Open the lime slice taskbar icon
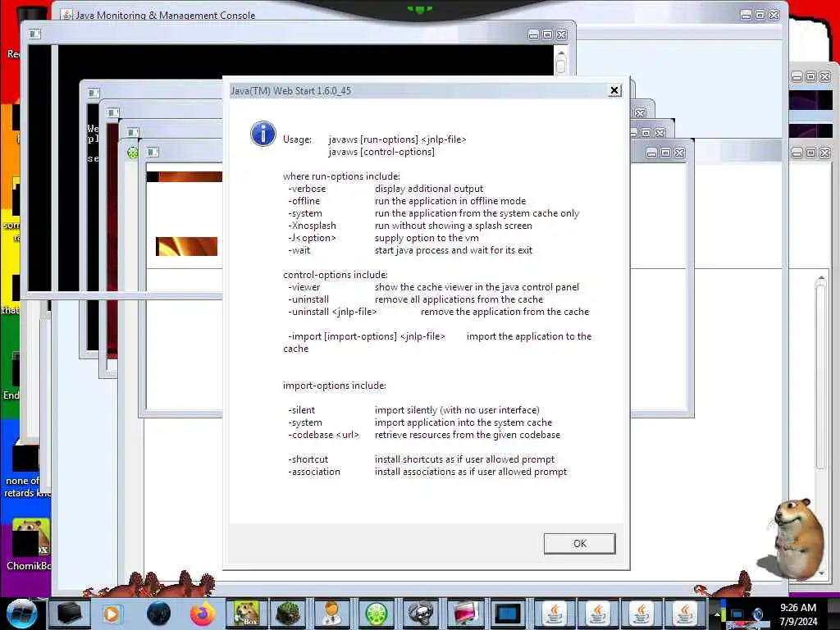This screenshot has height=630, width=840. (376, 614)
